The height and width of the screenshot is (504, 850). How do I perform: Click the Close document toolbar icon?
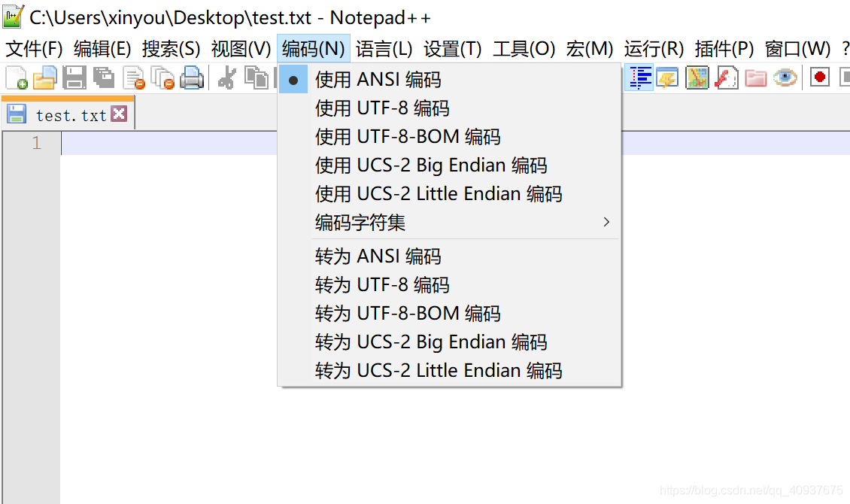[133, 77]
